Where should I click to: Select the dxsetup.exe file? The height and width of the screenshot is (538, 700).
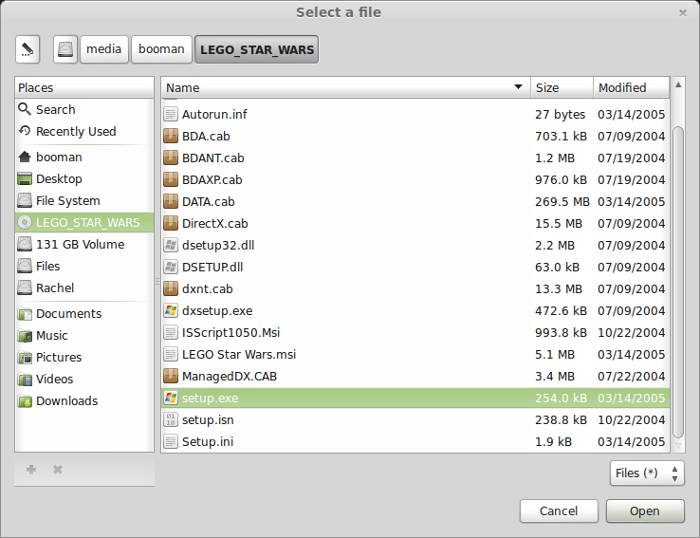pyautogui.click(x=415, y=311)
